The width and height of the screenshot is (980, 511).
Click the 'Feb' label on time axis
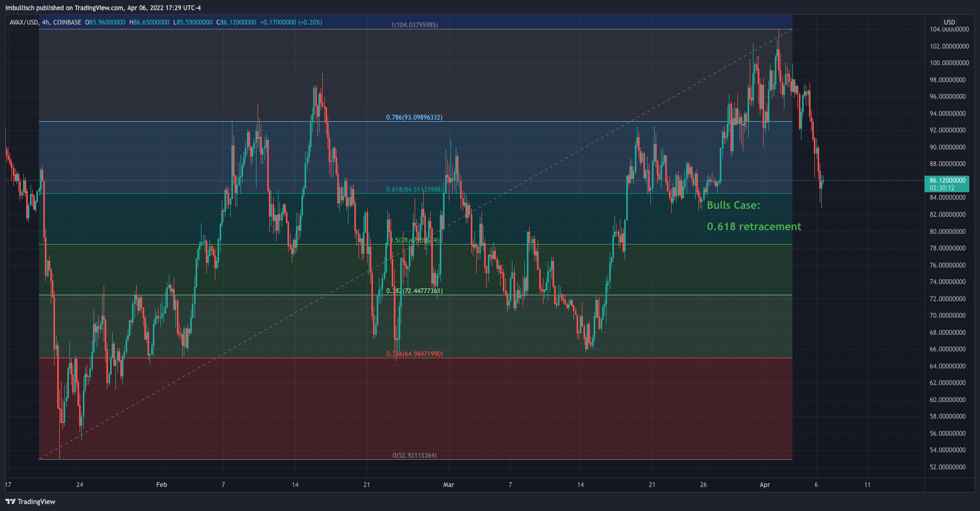tap(161, 485)
